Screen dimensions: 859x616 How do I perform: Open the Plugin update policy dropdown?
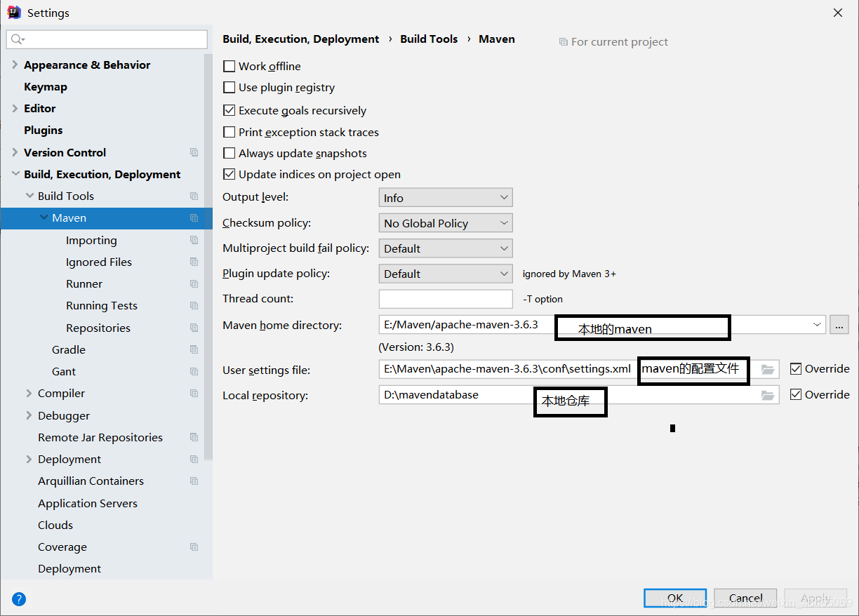pyautogui.click(x=446, y=274)
